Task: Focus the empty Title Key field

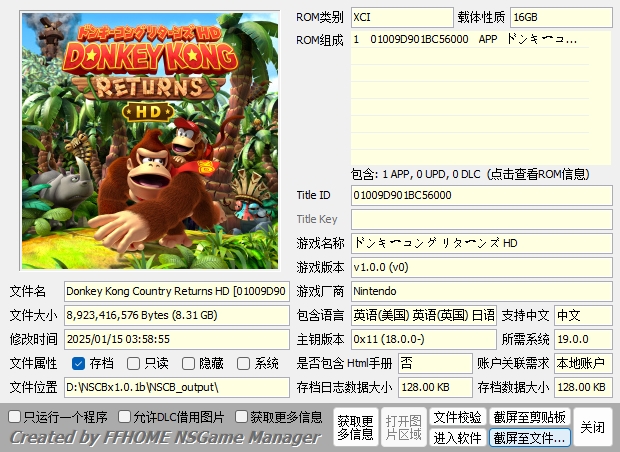Action: (x=480, y=219)
